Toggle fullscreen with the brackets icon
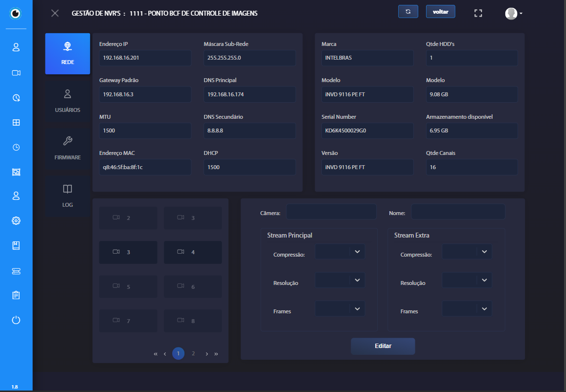 [x=478, y=13]
